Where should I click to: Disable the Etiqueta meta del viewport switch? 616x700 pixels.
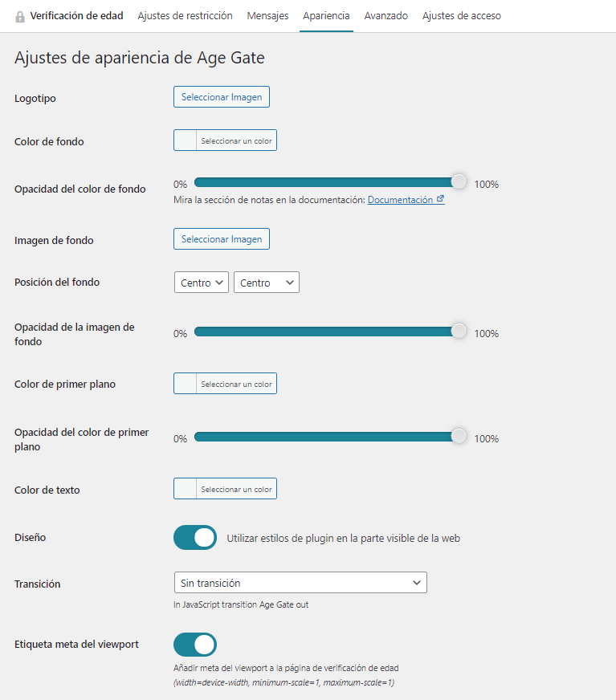coord(195,645)
